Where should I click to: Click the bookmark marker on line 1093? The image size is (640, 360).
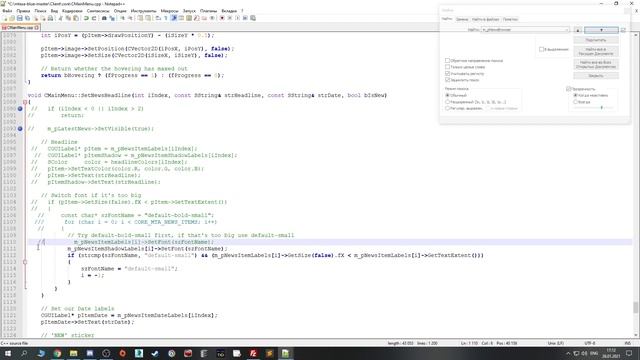[x=20, y=129]
